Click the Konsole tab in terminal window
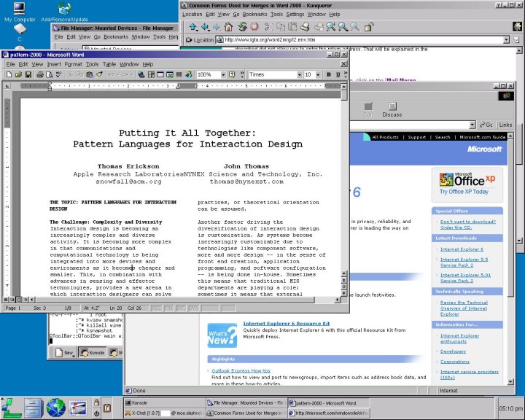The width and height of the screenshot is (525, 420). click(93, 352)
